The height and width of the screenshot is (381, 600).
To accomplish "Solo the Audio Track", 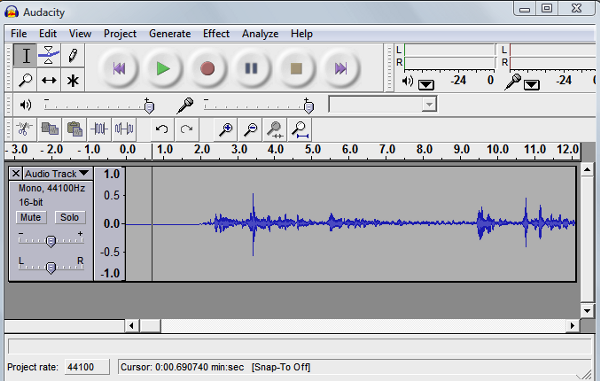I will [70, 217].
